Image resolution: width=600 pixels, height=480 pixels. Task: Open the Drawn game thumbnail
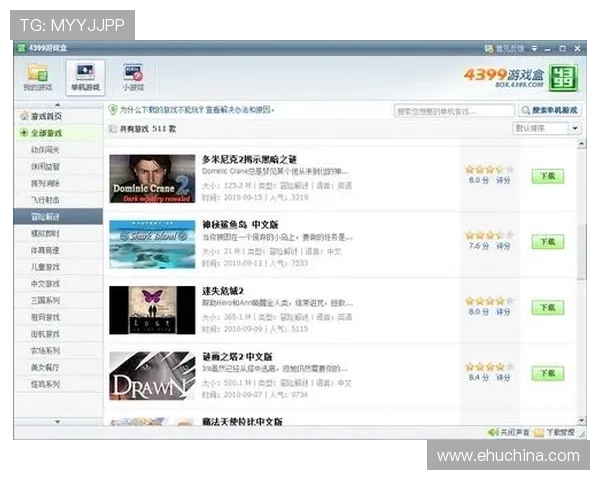pyautogui.click(x=152, y=376)
